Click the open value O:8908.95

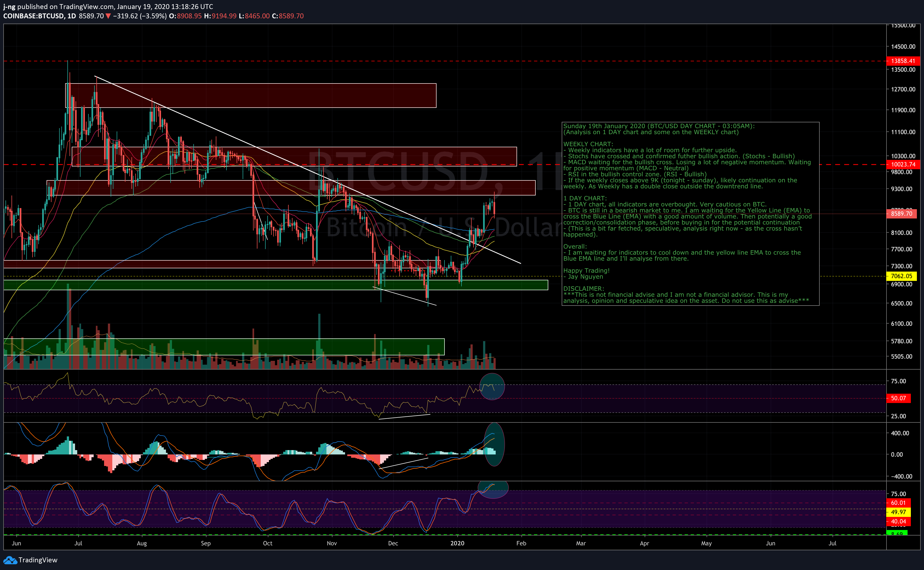tap(185, 16)
